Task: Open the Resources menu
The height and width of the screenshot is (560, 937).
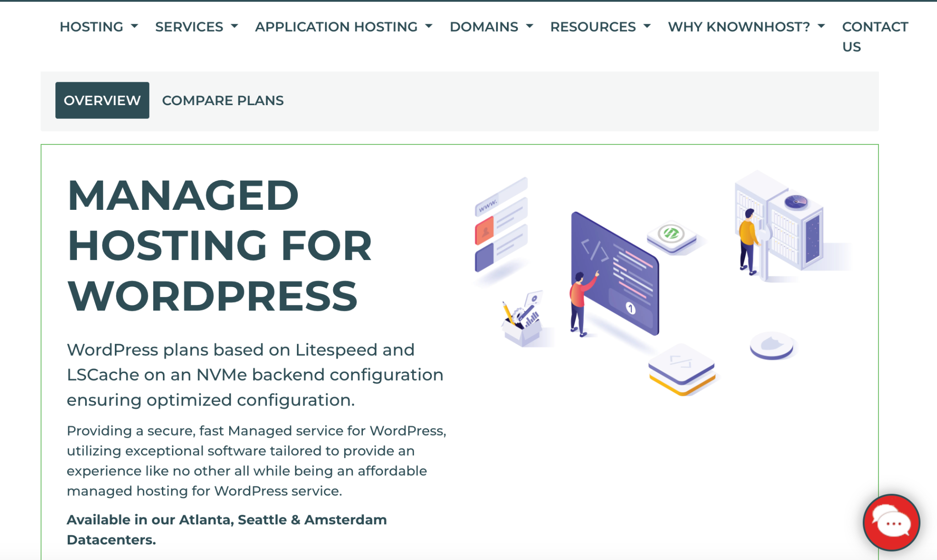Action: pyautogui.click(x=600, y=27)
